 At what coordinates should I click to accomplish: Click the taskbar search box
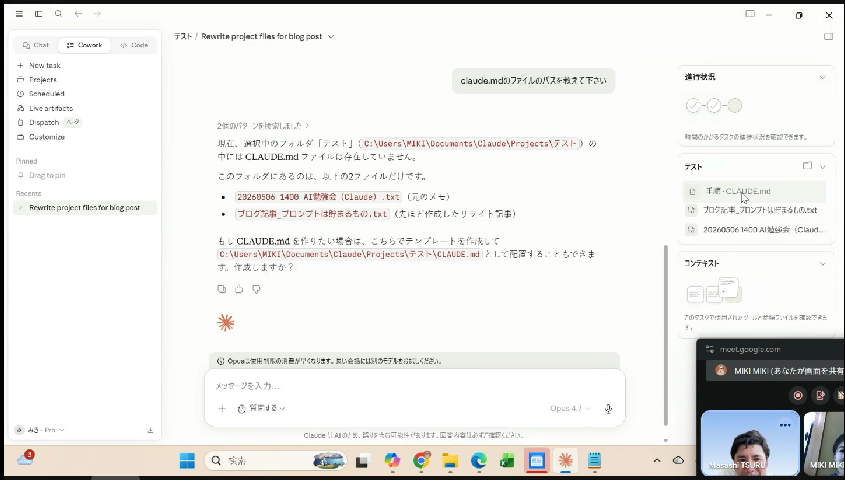tap(275, 461)
